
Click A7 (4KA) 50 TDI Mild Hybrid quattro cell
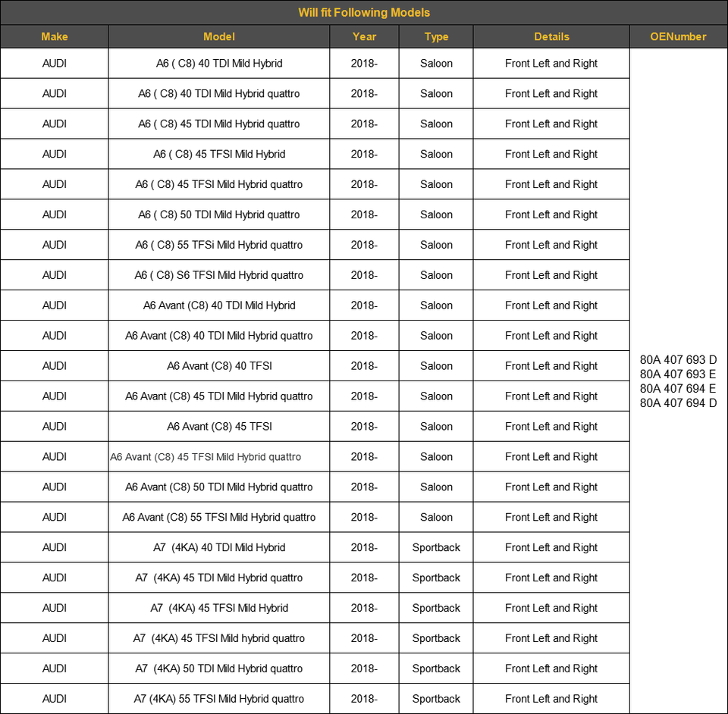[219, 669]
